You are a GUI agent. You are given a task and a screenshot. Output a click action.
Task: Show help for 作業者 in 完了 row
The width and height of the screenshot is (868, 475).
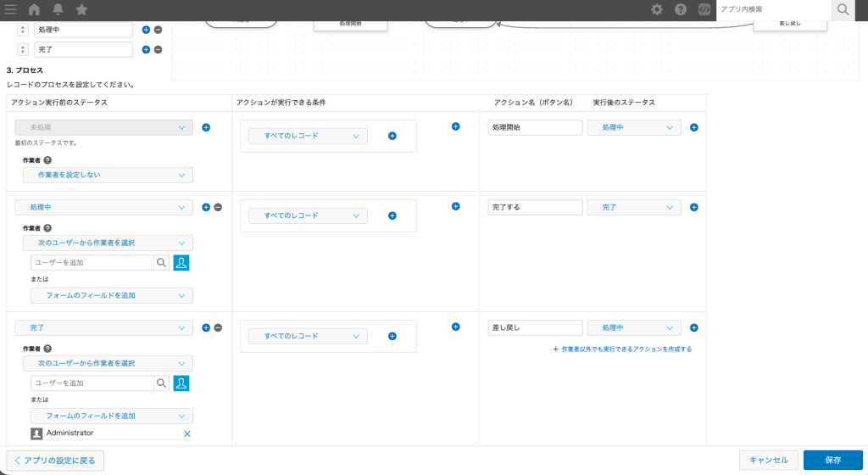tap(47, 349)
